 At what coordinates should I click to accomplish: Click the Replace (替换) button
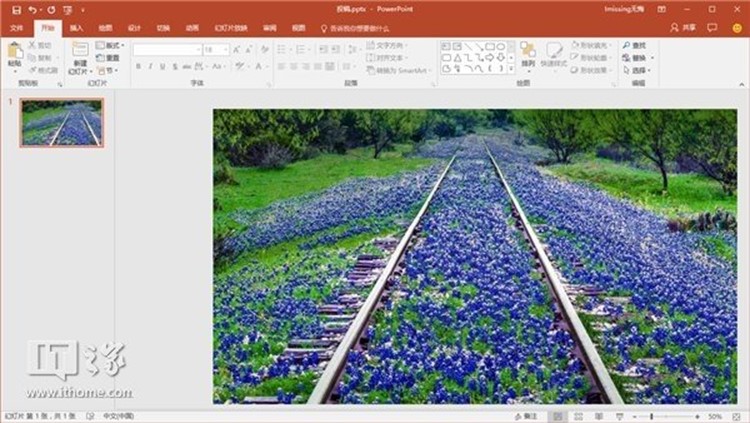pos(637,58)
